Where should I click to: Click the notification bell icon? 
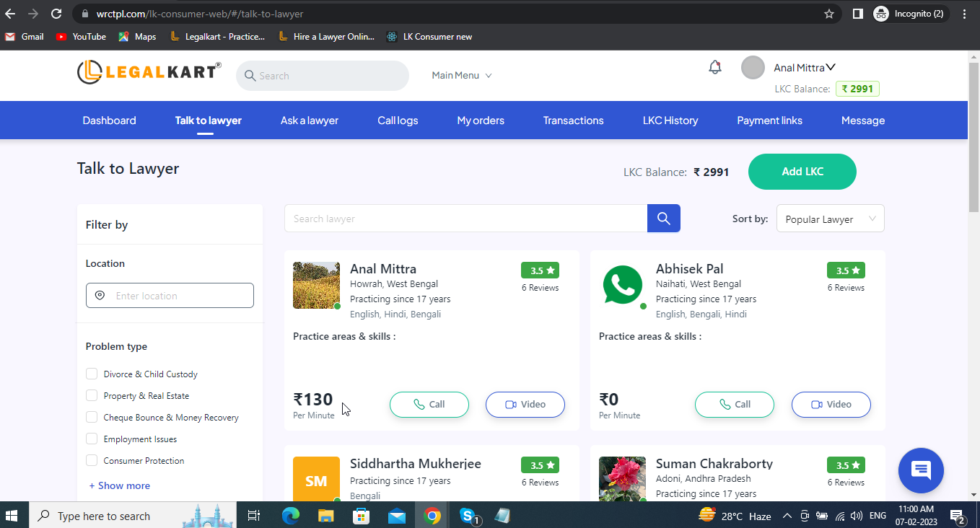point(714,68)
